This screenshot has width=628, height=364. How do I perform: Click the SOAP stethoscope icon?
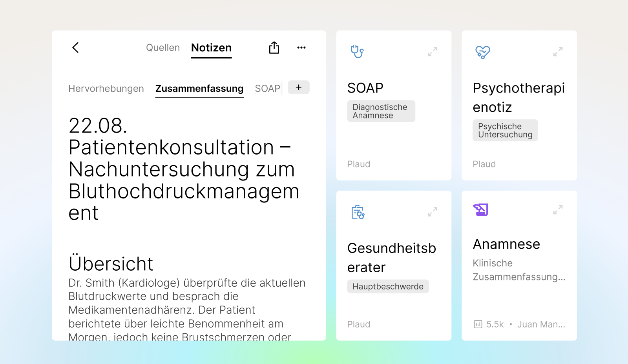(357, 51)
